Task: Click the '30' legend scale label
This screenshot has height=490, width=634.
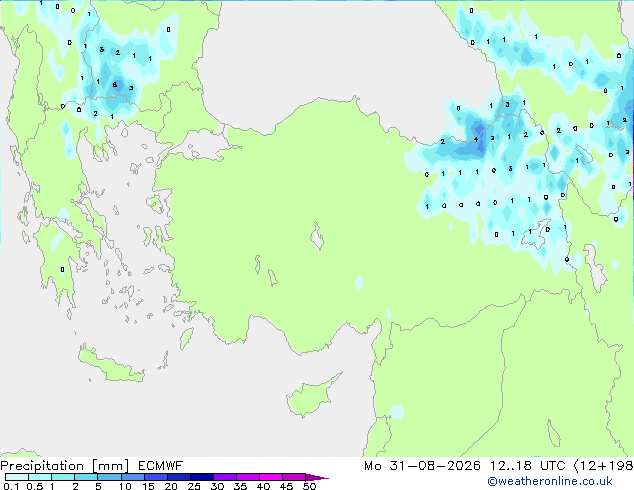Action: (x=217, y=486)
